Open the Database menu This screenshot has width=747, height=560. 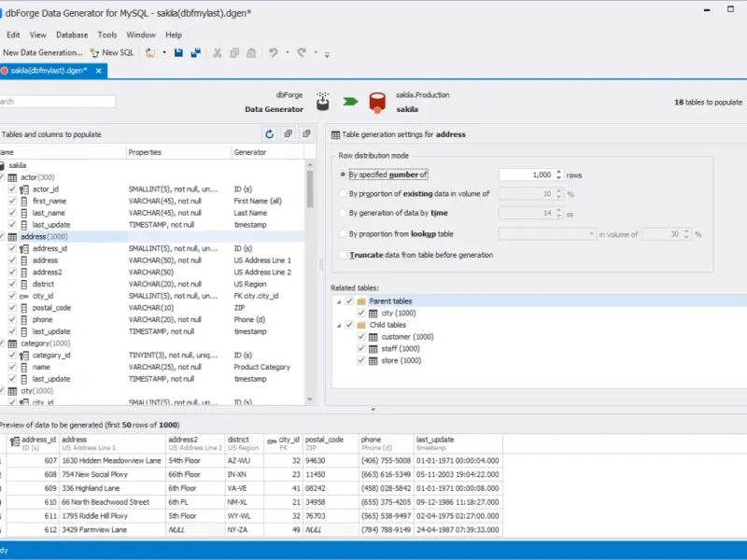point(72,35)
